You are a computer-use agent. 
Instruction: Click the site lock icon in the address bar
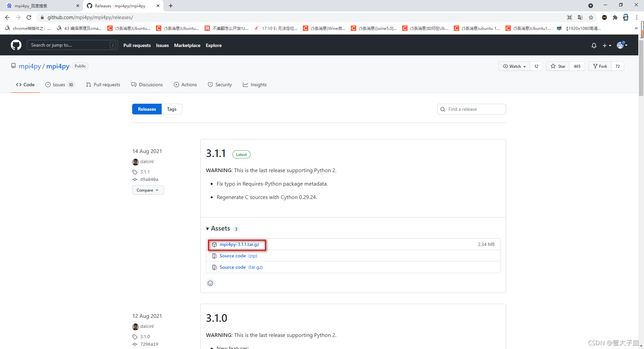[x=42, y=17]
